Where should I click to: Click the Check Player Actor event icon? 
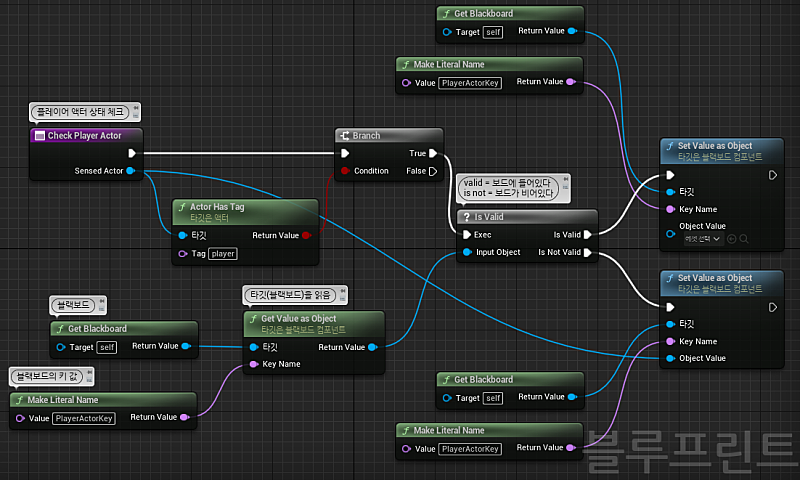click(x=40, y=136)
